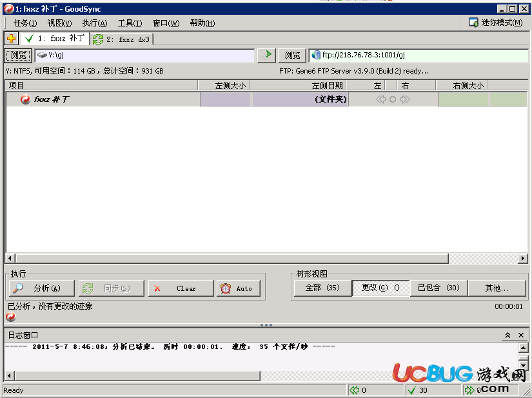The width and height of the screenshot is (532, 398).
Task: Click the yellow plus new job icon
Action: [11, 38]
